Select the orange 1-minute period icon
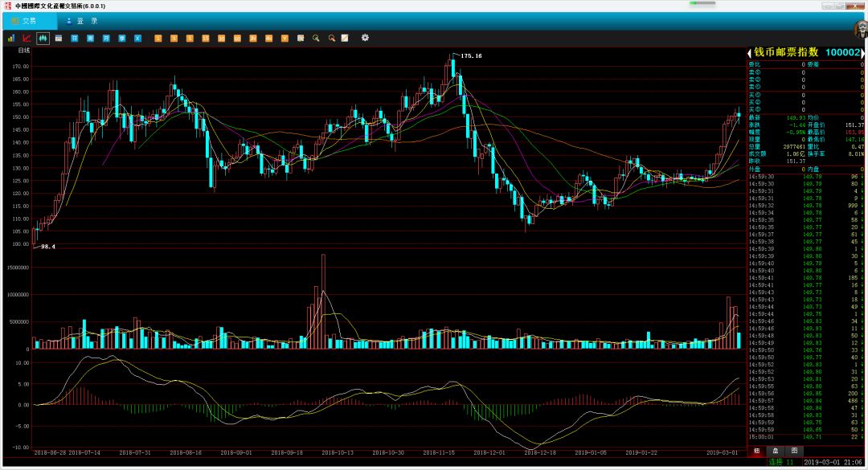The height and width of the screenshot is (470, 868). point(158,39)
